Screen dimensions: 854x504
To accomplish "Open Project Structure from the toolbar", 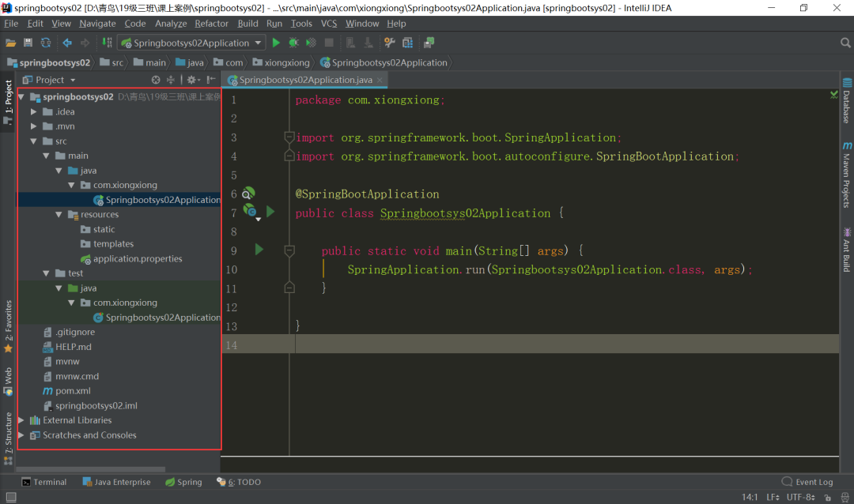I will (407, 43).
